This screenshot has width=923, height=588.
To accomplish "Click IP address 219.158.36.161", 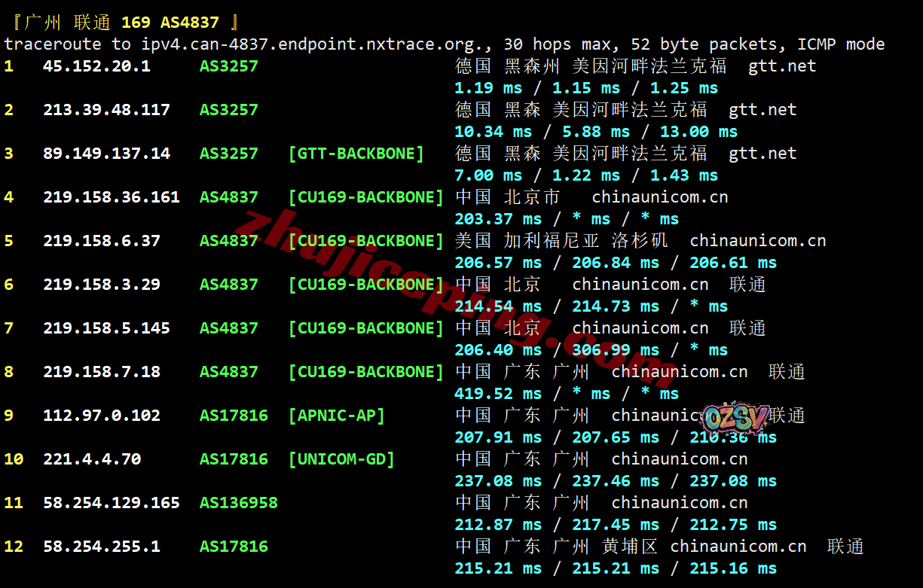I will (x=111, y=197).
